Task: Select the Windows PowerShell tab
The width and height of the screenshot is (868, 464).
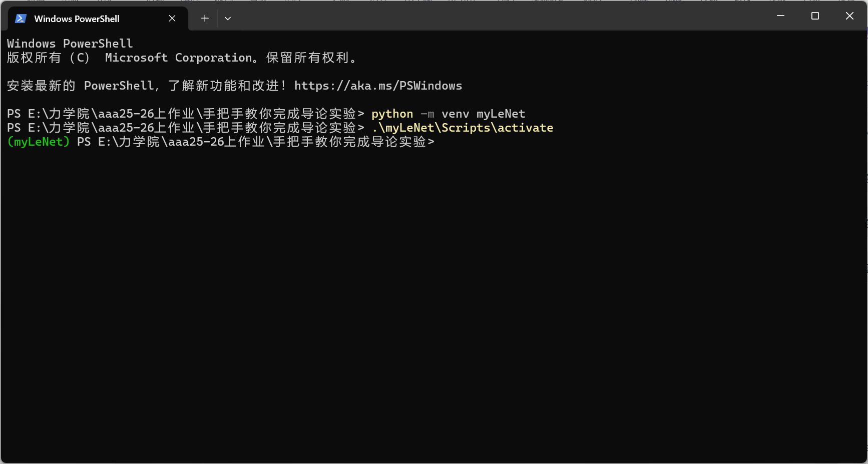Action: 90,18
